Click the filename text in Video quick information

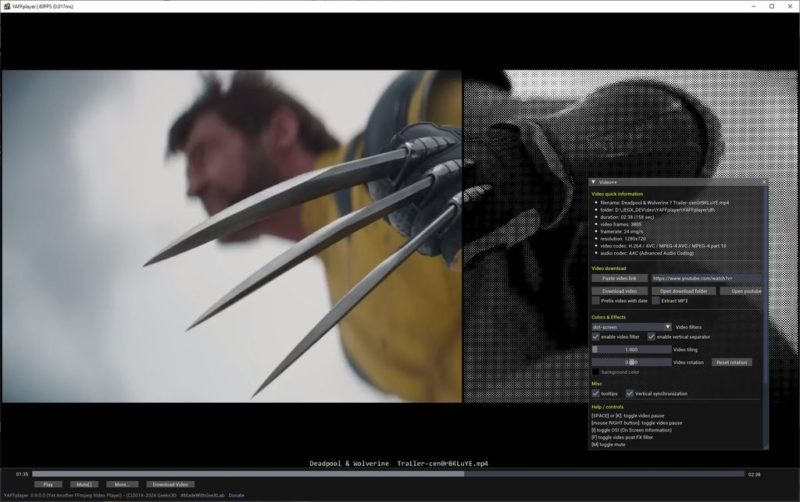(664, 203)
